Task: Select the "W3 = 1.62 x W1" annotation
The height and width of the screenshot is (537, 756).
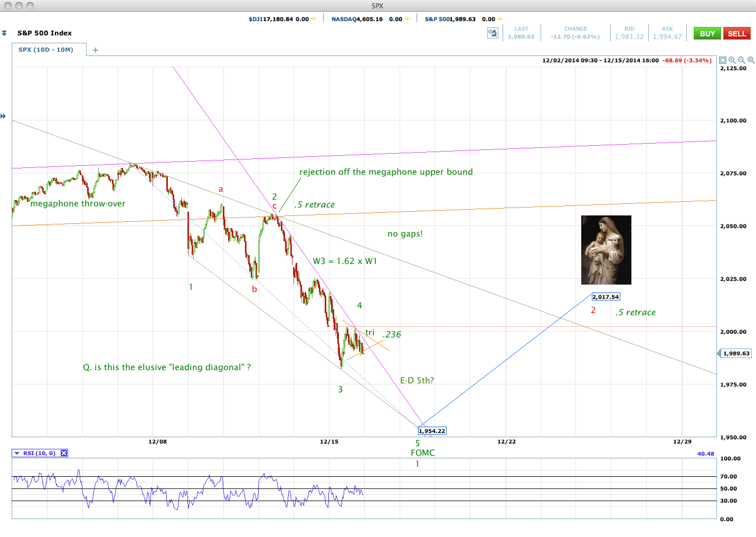Action: pos(345,261)
